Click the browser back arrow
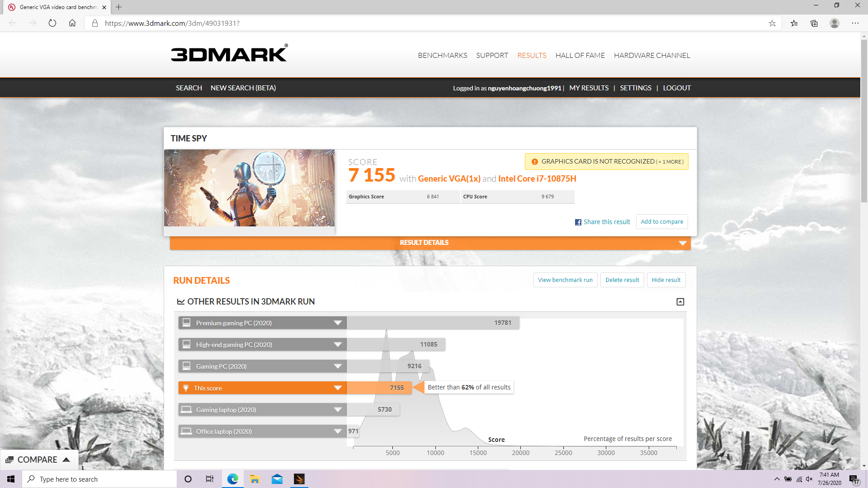The image size is (868, 488). (x=13, y=23)
